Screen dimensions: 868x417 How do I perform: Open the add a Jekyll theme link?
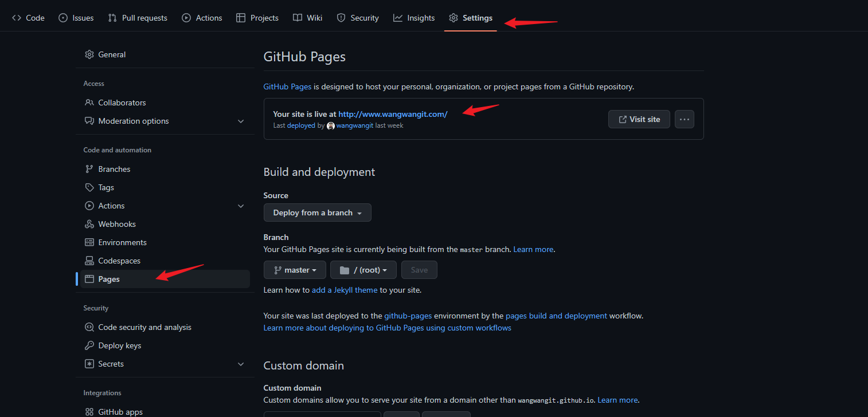pos(344,290)
